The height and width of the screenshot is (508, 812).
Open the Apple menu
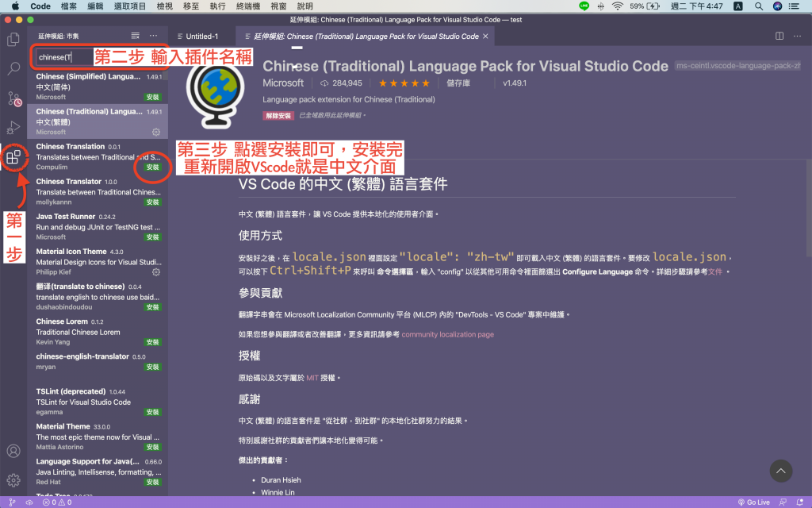click(x=15, y=6)
